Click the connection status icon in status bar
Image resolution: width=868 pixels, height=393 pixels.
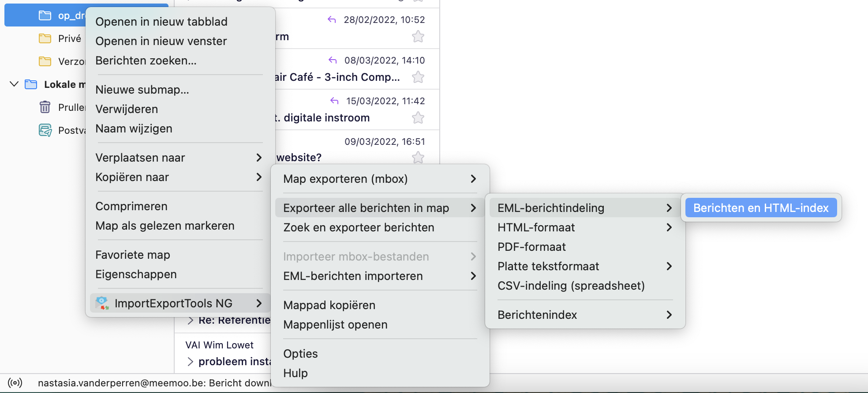15,382
